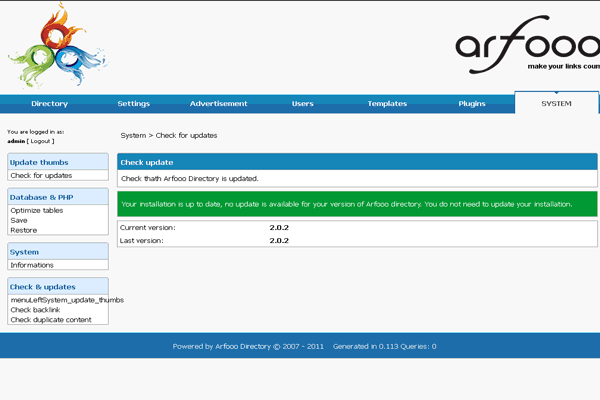Switch to the Settings tab
Image resolution: width=600 pixels, height=400 pixels.
[x=133, y=104]
